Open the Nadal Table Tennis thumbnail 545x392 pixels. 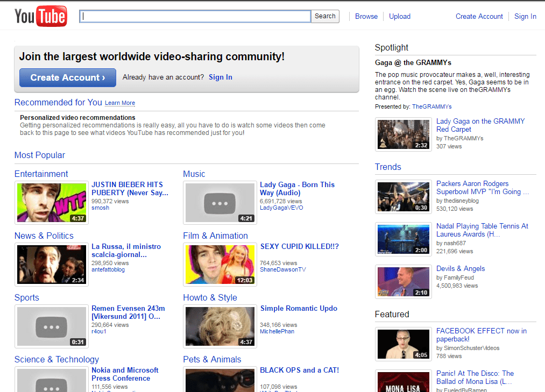(x=404, y=239)
